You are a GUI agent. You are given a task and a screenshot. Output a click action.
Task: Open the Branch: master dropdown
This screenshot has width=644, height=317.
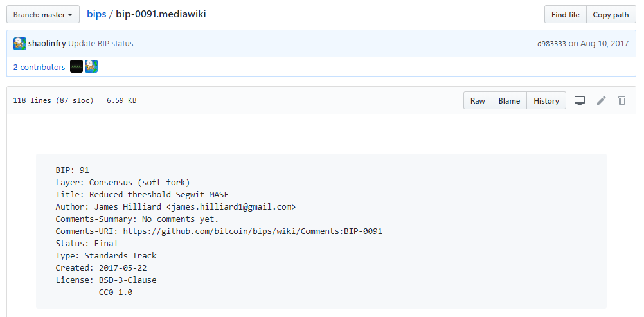coord(43,14)
